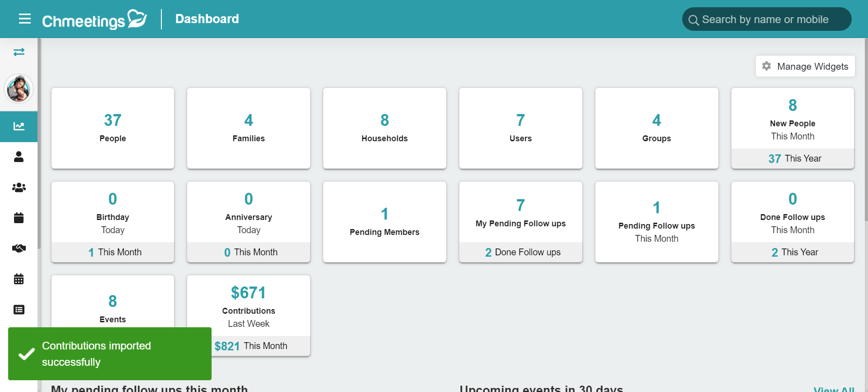Click the View All link
This screenshot has width=868, height=392.
pyautogui.click(x=834, y=389)
